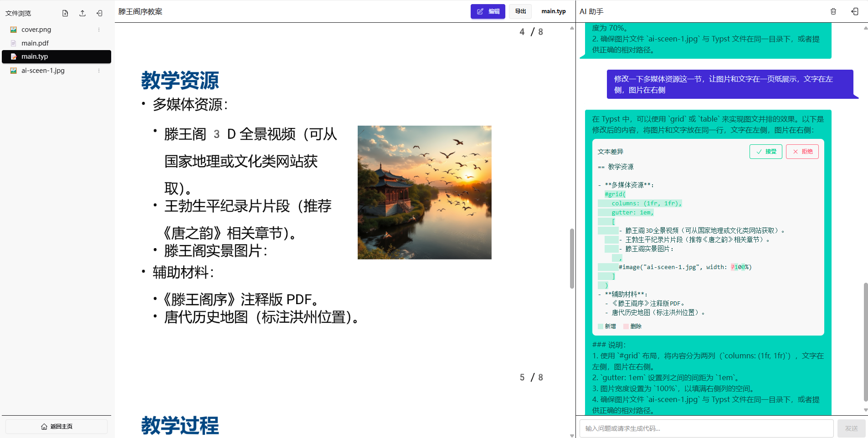Open the edit pencil icon on 编辑 button
Viewport: 868px width, 438px height.
coord(480,11)
